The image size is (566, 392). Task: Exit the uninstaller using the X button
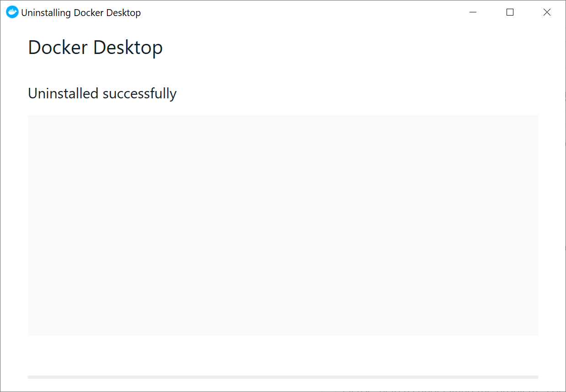547,12
